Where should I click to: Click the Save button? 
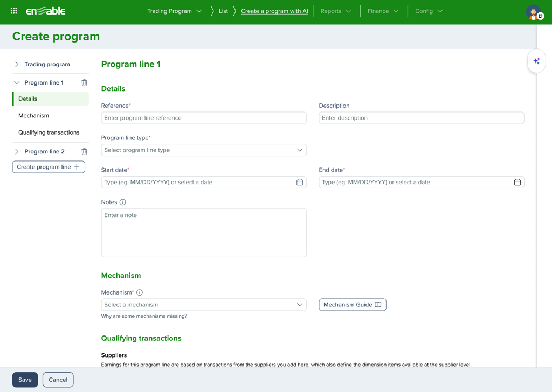[25, 380]
